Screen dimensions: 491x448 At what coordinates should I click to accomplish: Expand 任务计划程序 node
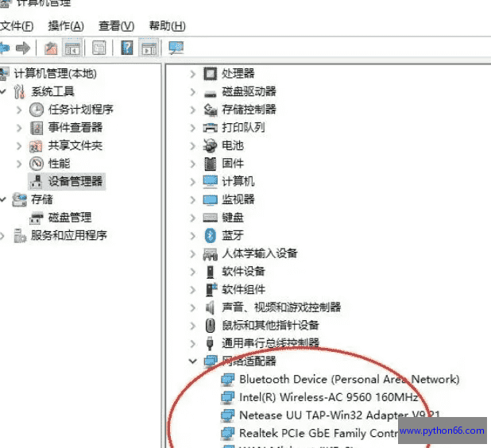[19, 110]
